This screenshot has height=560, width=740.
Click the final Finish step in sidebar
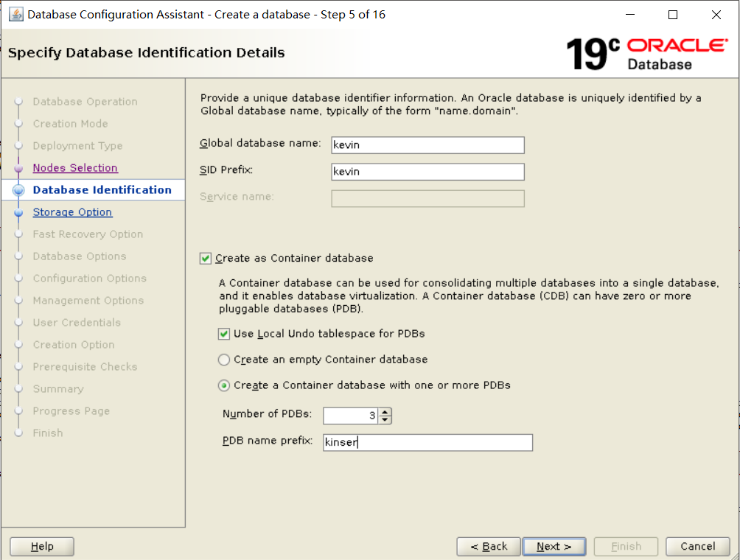tap(48, 433)
